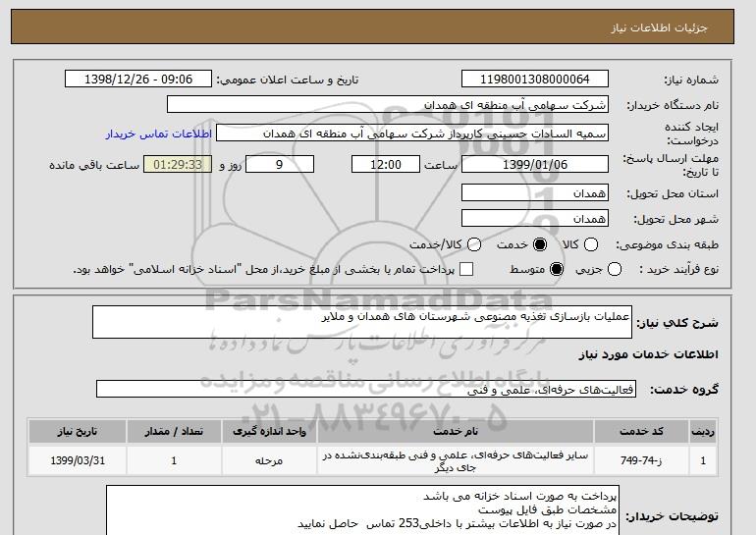This screenshot has height=535, width=756.
Task: Click the گروه خدمت field
Action: pos(366,389)
